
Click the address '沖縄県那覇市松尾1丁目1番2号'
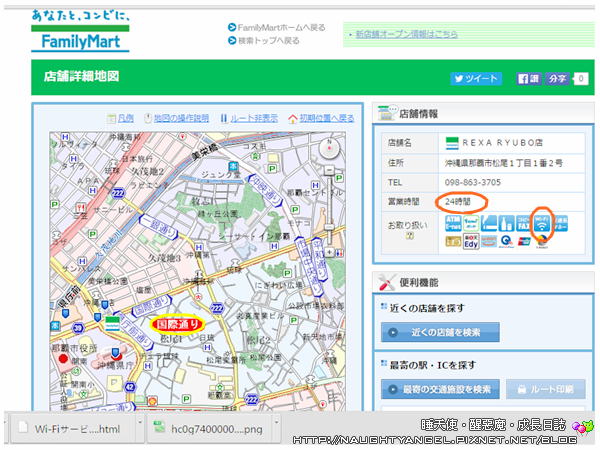[503, 163]
